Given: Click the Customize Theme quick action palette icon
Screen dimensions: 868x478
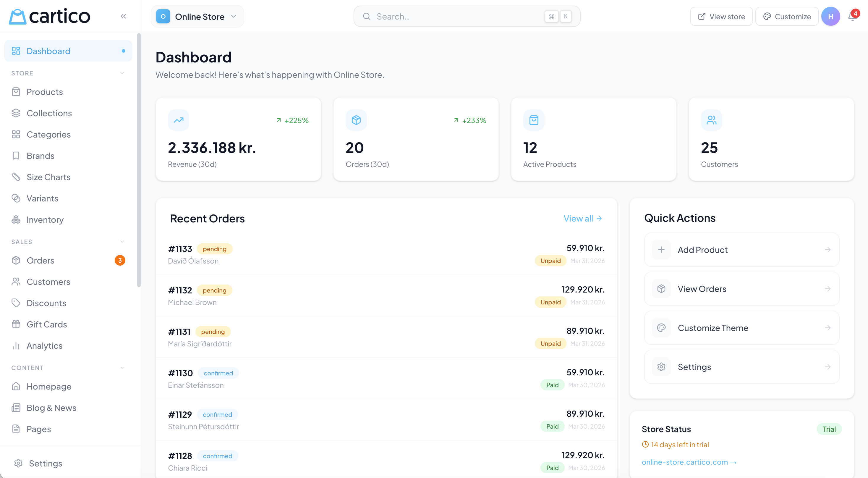Looking at the screenshot, I should pos(661,328).
